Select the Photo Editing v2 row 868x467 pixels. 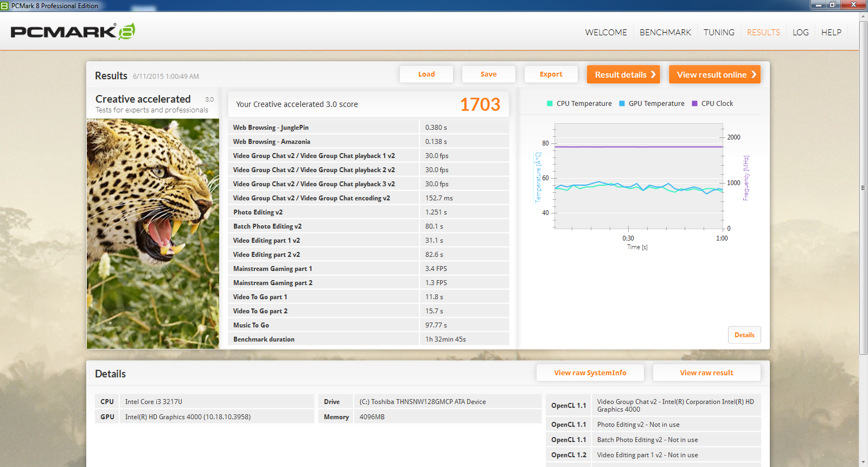[368, 212]
